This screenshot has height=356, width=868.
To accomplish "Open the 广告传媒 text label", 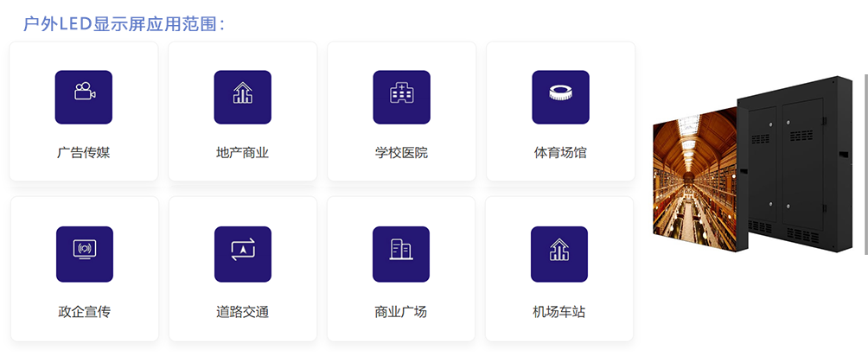I will pyautogui.click(x=84, y=153).
